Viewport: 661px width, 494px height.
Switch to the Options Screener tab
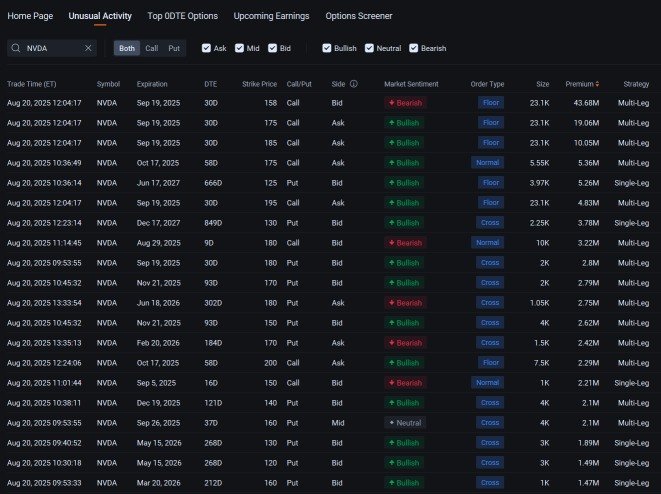click(359, 16)
